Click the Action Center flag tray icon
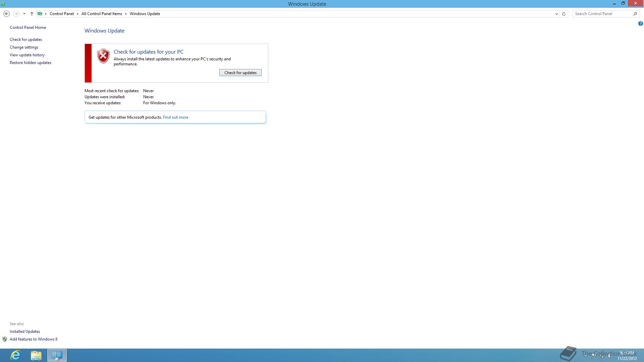Image resolution: width=644 pixels, height=362 pixels. click(x=594, y=356)
